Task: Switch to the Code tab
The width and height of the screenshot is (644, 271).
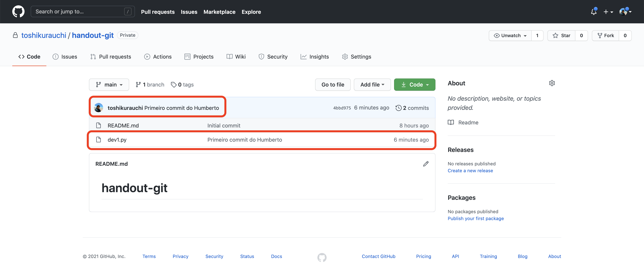Action: [x=29, y=57]
